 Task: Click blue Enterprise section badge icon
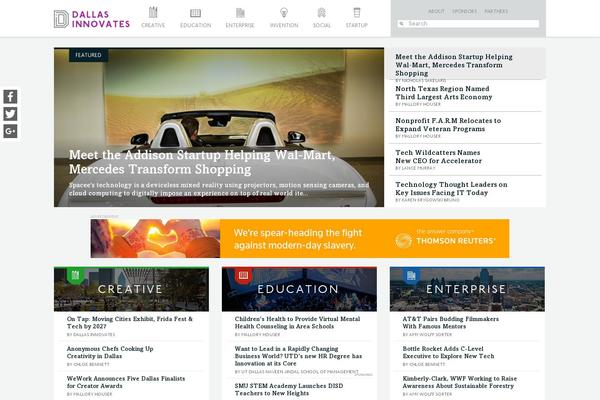point(411,275)
